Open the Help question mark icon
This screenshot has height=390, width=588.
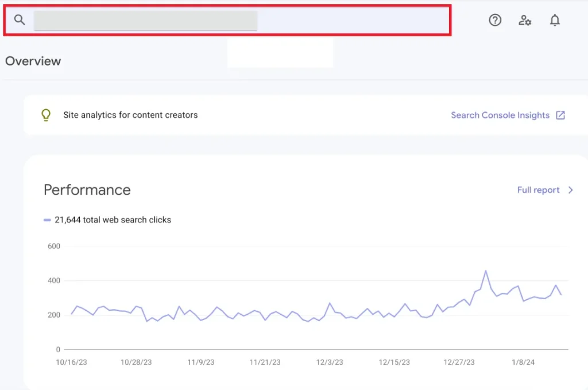495,20
